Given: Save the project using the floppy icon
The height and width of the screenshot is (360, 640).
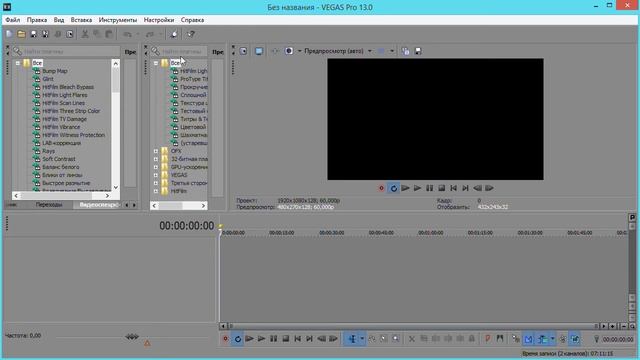Looking at the screenshot, I should point(33,34).
